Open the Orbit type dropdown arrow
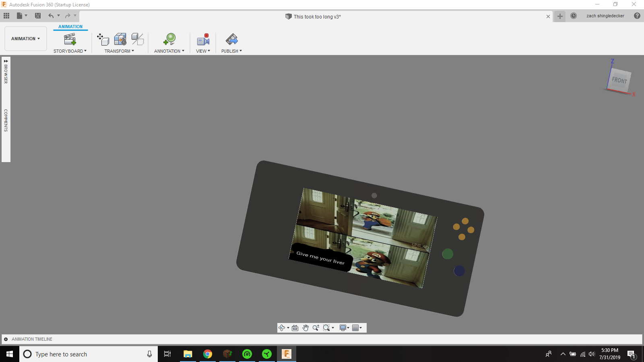The image size is (644, 362). 288,328
